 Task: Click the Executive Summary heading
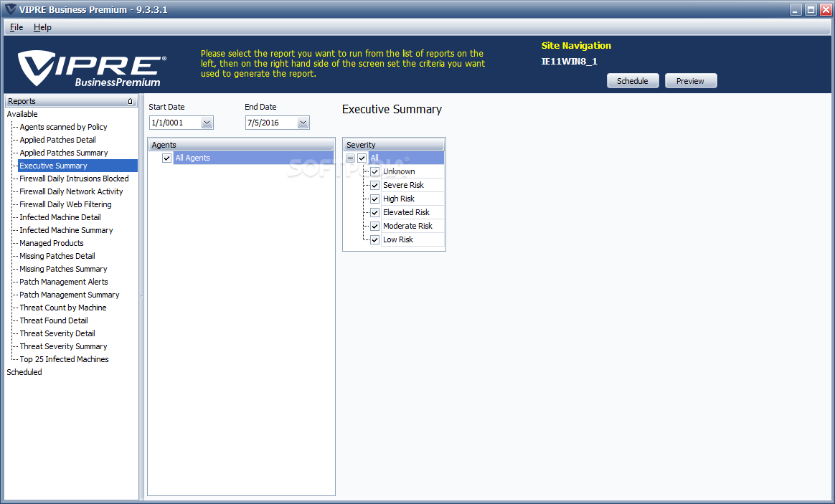point(392,110)
